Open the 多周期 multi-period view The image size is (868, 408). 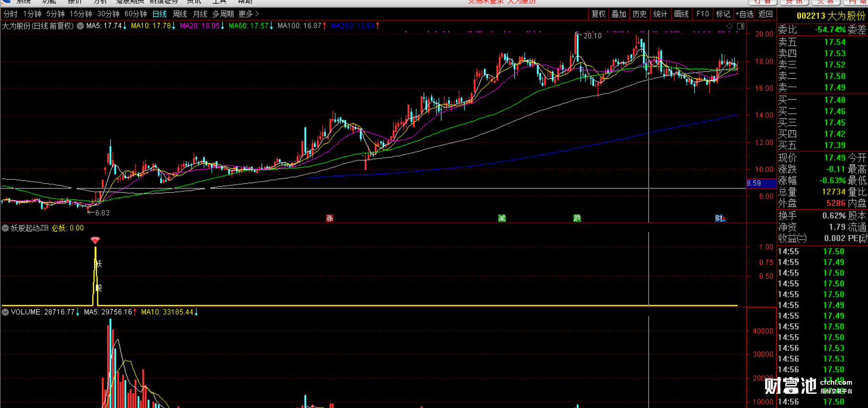(x=223, y=14)
